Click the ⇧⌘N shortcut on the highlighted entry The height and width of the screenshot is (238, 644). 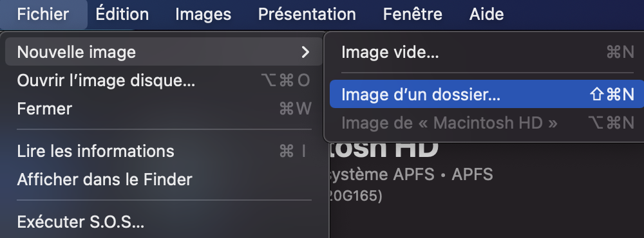612,95
